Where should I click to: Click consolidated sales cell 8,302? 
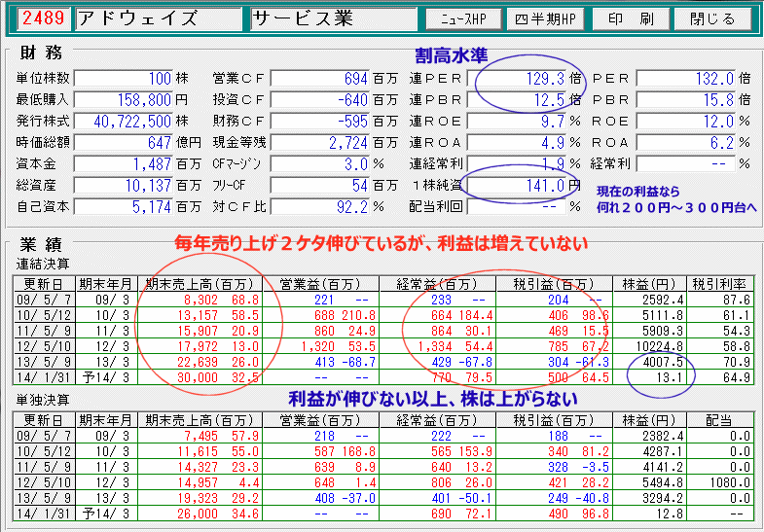click(x=200, y=300)
